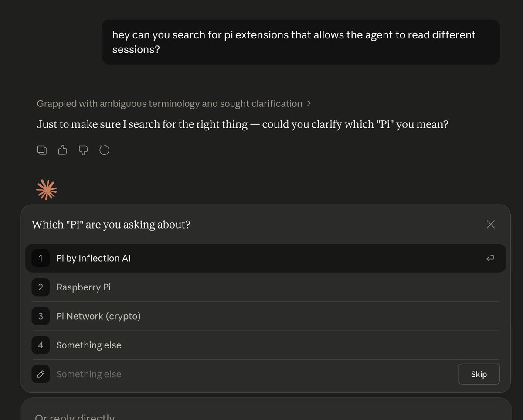523x420 pixels.
Task: Pick the Pi Network (crypto) option
Action: tap(265, 316)
